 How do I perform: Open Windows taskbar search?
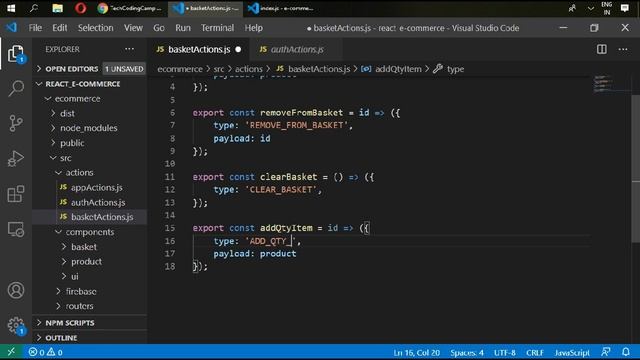(x=34, y=8)
